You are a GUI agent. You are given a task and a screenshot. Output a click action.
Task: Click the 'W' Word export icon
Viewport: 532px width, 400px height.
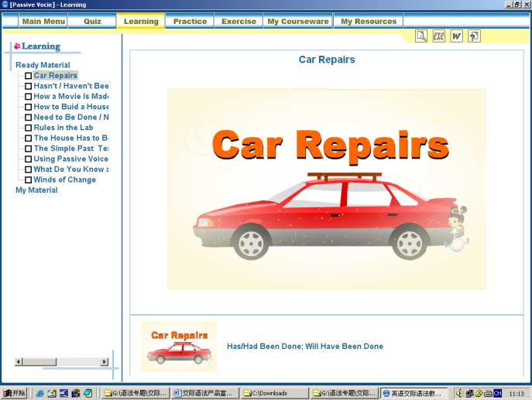tap(457, 36)
